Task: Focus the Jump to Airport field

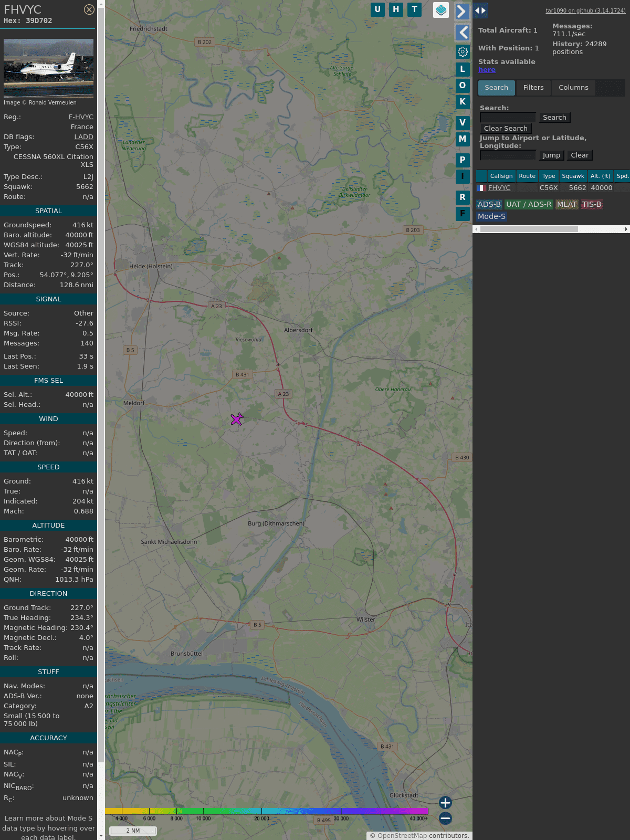Action: (x=508, y=155)
